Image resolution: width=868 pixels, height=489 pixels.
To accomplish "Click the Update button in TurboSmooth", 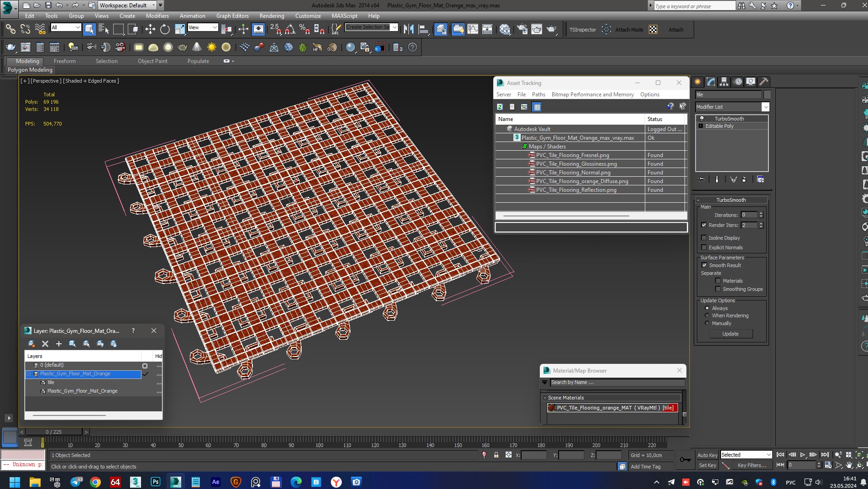I will pos(730,334).
